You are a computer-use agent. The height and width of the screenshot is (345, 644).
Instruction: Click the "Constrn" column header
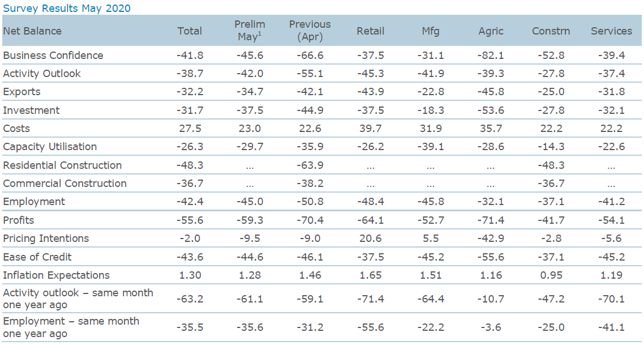point(551,31)
